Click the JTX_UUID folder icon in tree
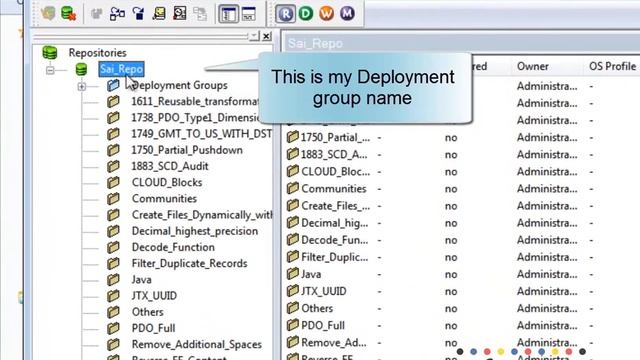 pos(113,296)
